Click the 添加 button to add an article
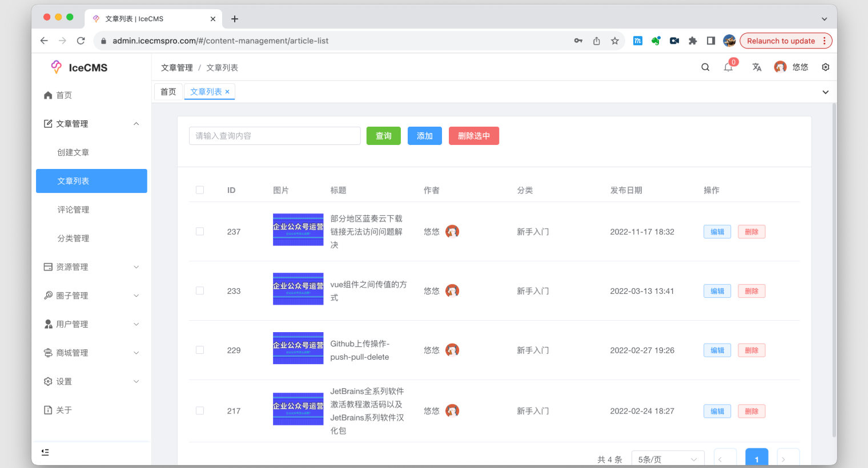868x468 pixels. coord(424,135)
